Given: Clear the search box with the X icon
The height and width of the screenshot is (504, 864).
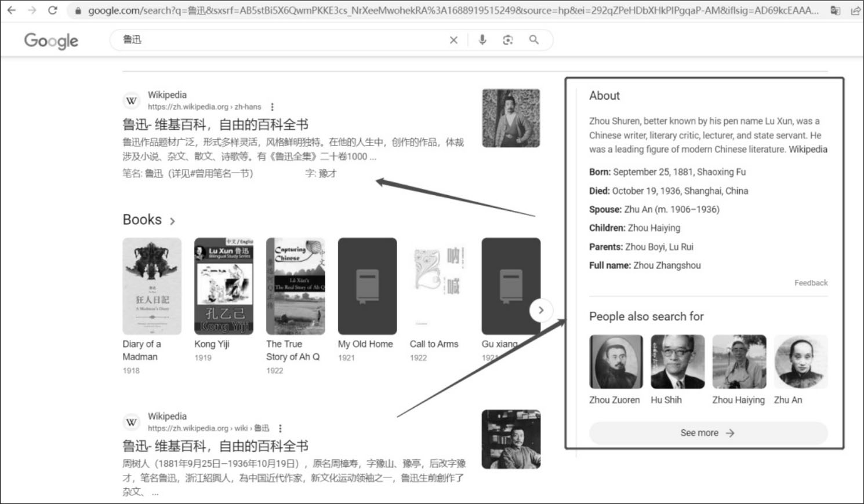Looking at the screenshot, I should pyautogui.click(x=453, y=40).
